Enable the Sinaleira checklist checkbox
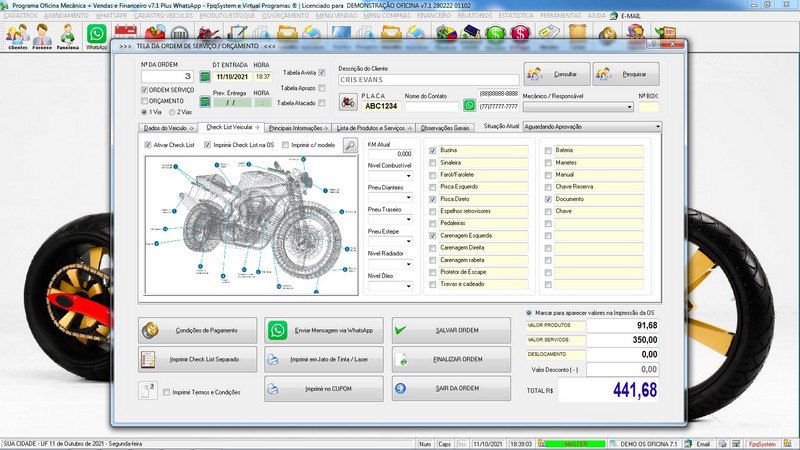Screen dimensions: 800x450 [x=433, y=161]
